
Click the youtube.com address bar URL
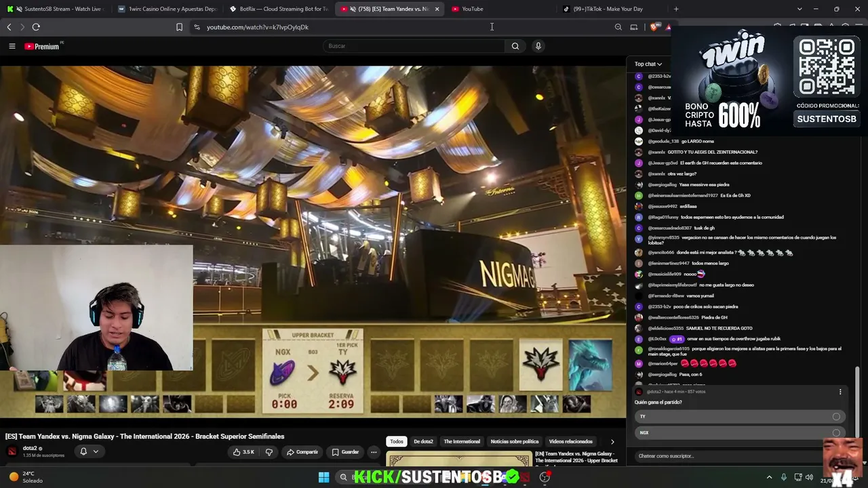coord(258,27)
